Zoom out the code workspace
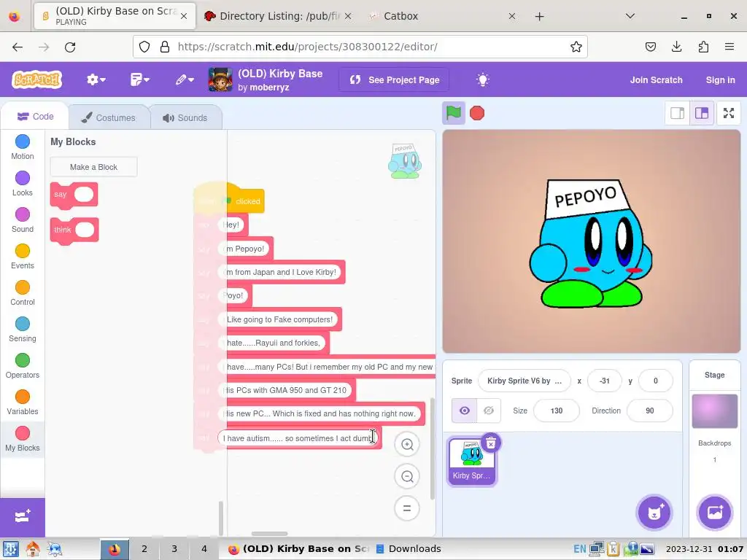Screen dimensions: 747x560 [x=407, y=476]
